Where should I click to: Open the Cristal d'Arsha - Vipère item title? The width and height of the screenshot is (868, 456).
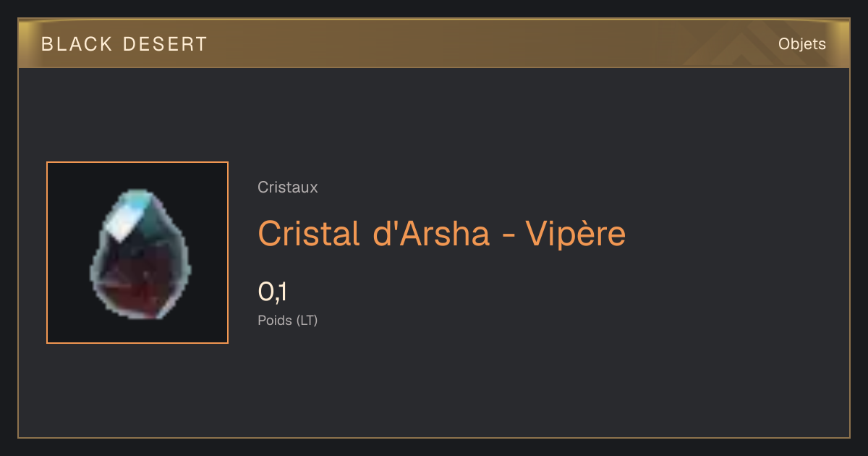(442, 233)
